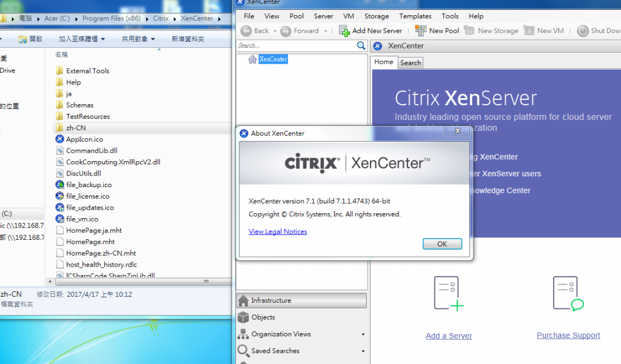Expand 加入至媒體櫃 dropdown in Explorer
The image size is (621, 364).
click(103, 39)
